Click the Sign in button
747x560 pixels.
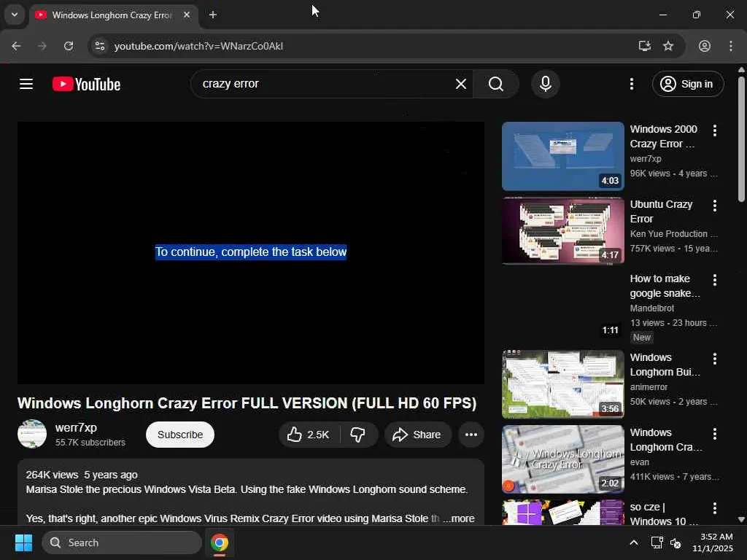pos(687,85)
